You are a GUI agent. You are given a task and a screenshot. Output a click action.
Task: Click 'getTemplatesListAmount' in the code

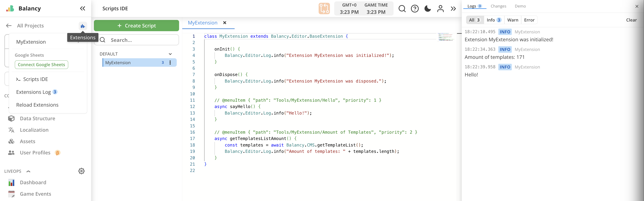(258, 139)
